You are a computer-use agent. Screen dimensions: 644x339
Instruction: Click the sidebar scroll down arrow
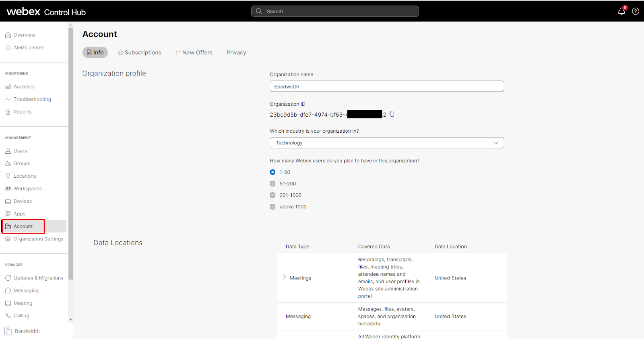[x=71, y=320]
